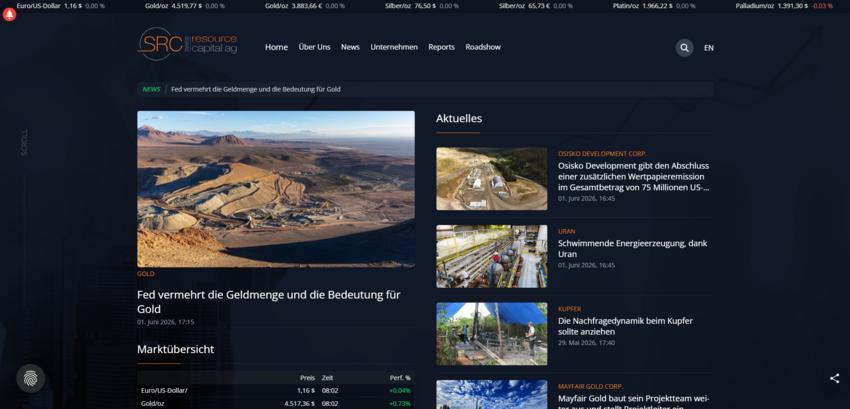The image size is (850, 409).
Task: Click the MAYFAIR GOLD CORP. tag
Action: click(x=590, y=387)
